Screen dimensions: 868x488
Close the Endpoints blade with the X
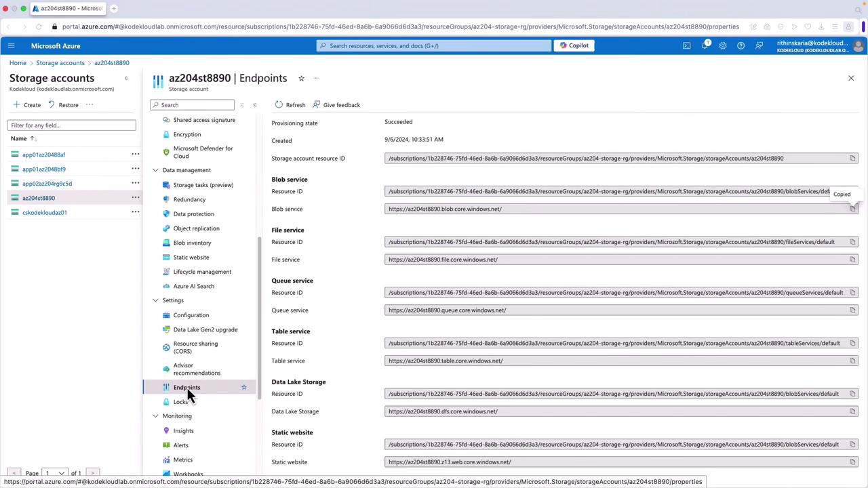(851, 79)
